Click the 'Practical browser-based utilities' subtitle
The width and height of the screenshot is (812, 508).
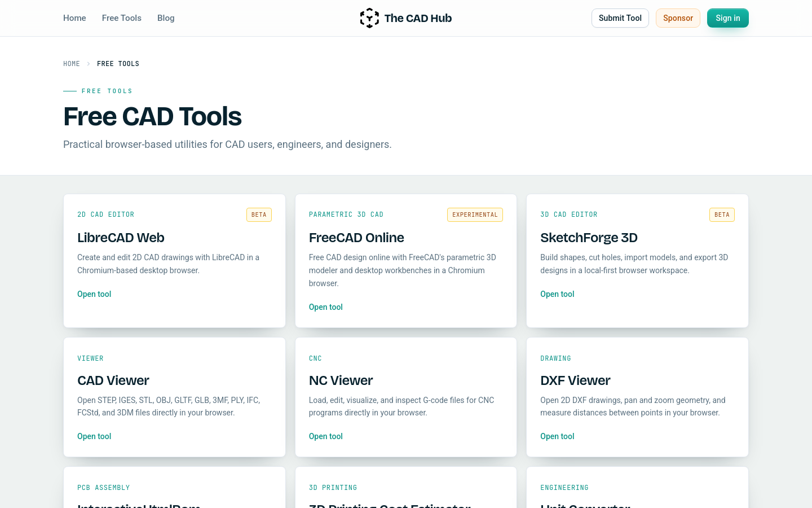(227, 144)
